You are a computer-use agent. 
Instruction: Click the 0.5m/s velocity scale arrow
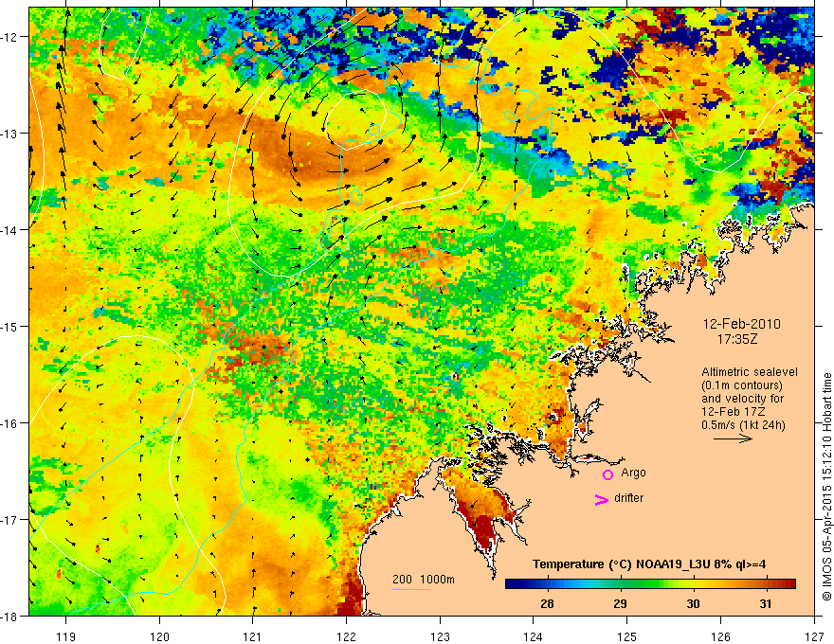733,438
